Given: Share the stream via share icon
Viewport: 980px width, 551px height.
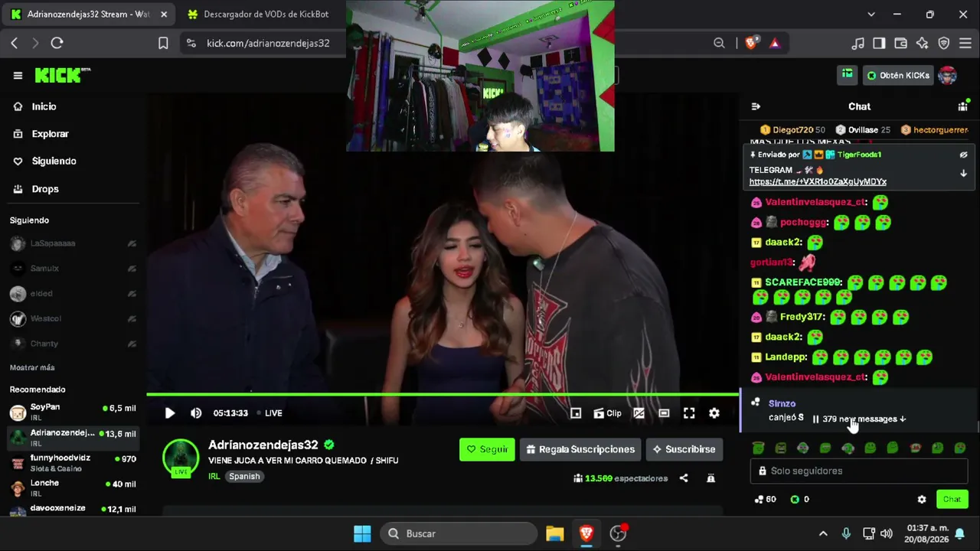Looking at the screenshot, I should coord(684,478).
